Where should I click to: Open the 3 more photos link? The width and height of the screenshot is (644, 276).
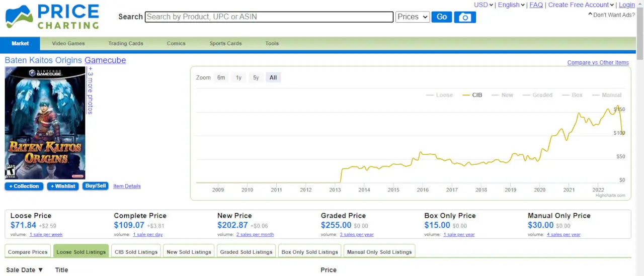[90, 90]
